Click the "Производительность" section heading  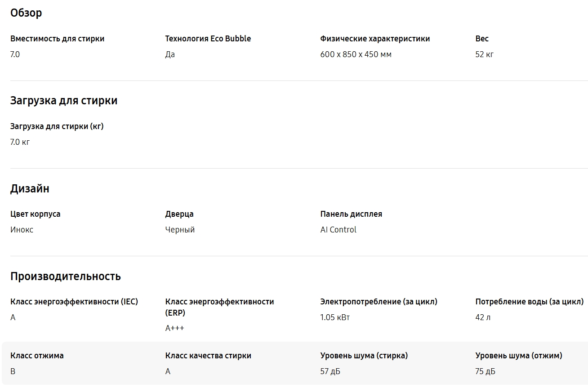coord(66,277)
